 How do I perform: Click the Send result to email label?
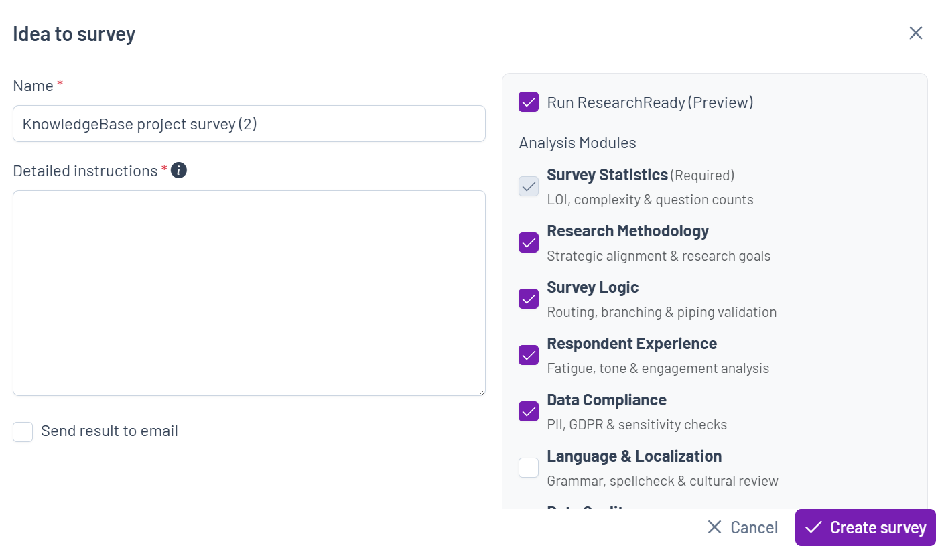coord(109,431)
